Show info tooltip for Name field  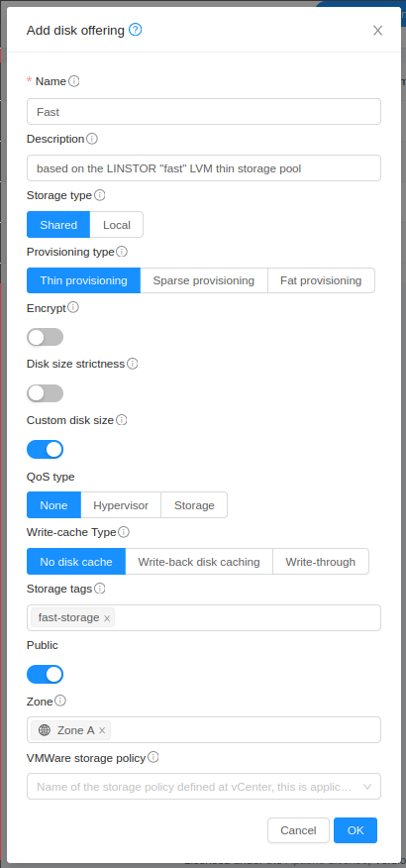click(x=74, y=81)
